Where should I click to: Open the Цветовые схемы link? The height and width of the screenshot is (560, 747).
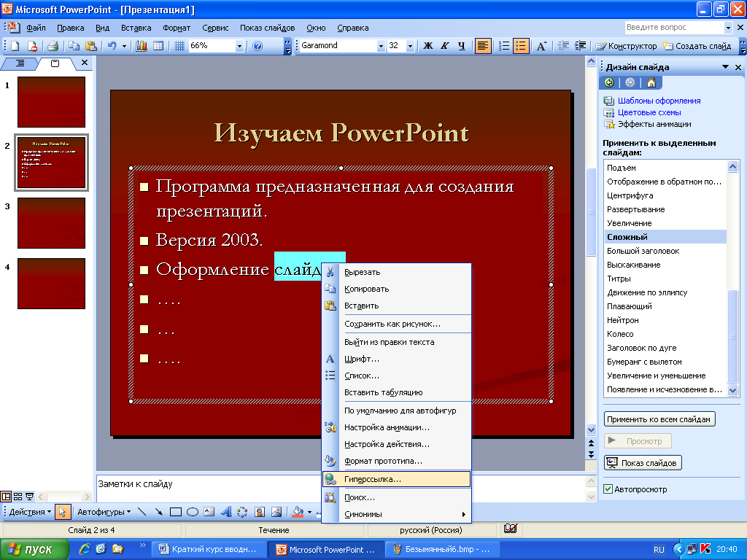649,112
